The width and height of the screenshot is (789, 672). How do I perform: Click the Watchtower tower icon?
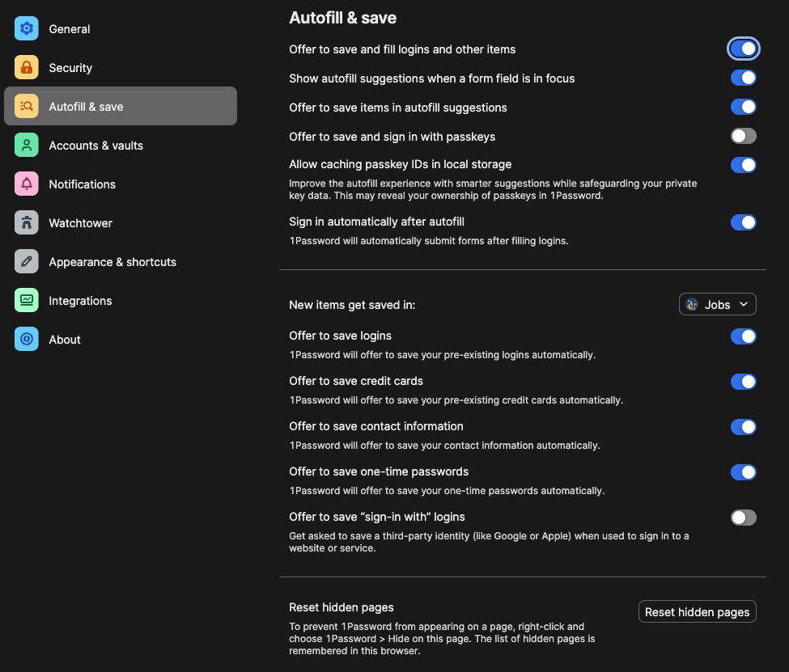click(x=27, y=223)
